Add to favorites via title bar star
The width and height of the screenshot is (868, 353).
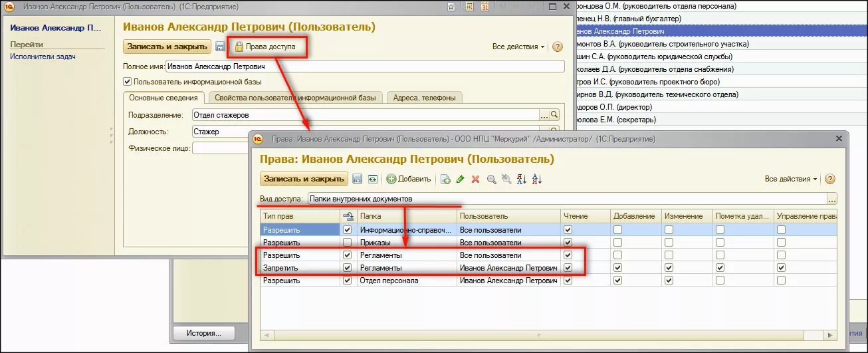[451, 7]
